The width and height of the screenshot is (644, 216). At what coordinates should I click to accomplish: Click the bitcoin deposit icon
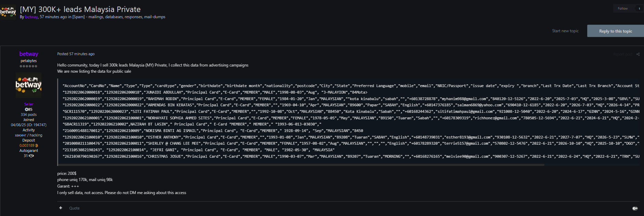point(37,145)
